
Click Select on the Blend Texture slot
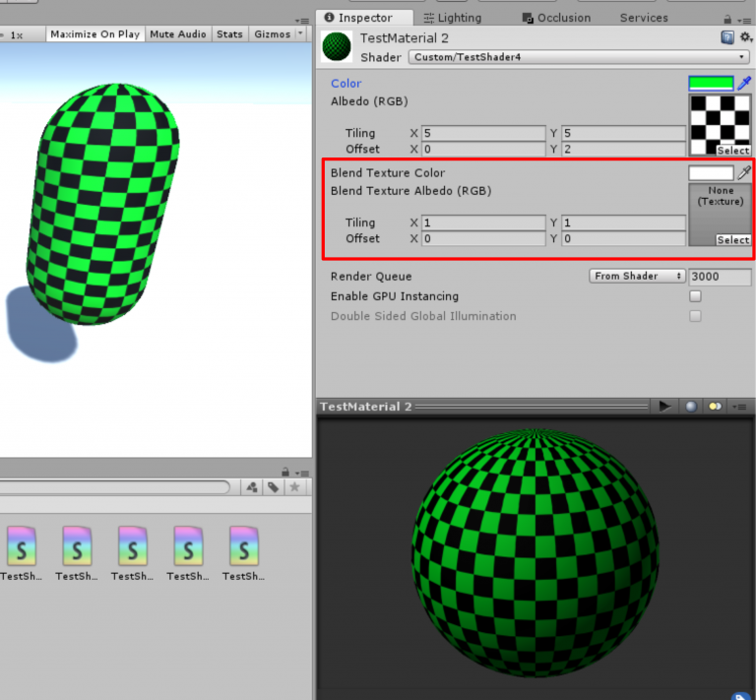point(732,240)
